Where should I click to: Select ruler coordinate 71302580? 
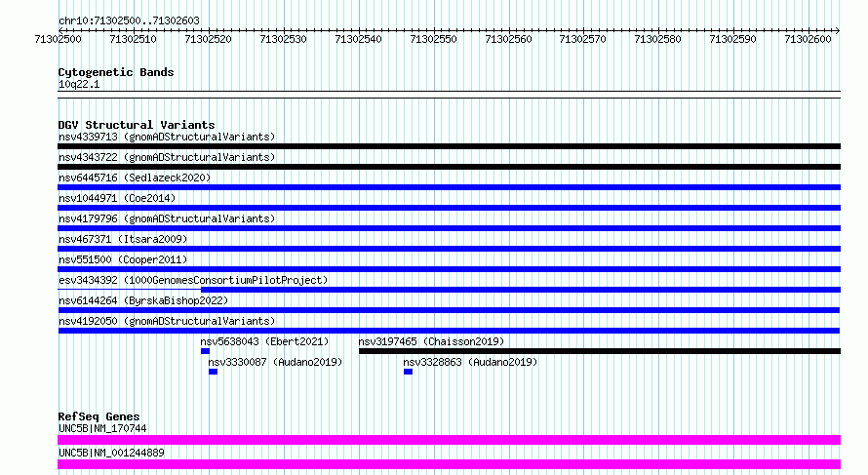[x=657, y=39]
